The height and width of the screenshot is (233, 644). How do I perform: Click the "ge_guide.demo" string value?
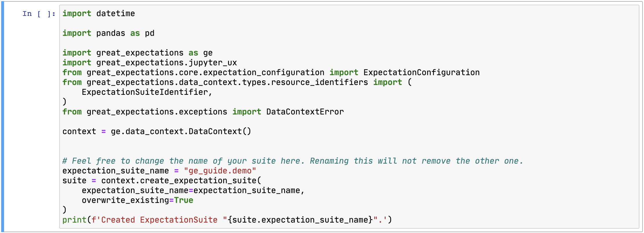click(220, 171)
